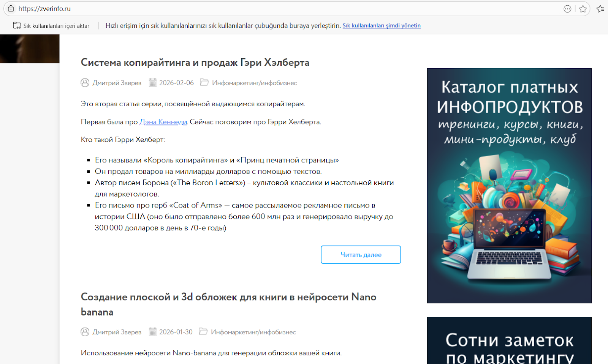Click calendar icon beside 2026-01-30

pyautogui.click(x=152, y=332)
